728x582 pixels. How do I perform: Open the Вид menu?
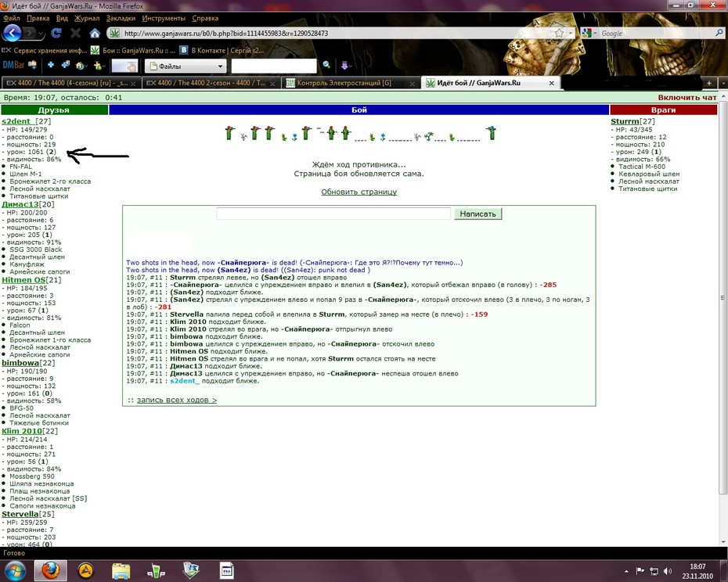[62, 18]
